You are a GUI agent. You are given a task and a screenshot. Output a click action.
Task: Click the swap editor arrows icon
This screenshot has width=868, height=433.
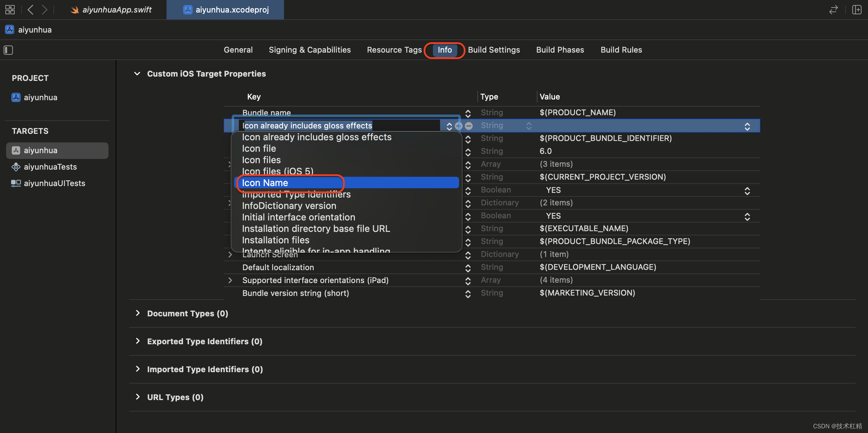pos(833,10)
